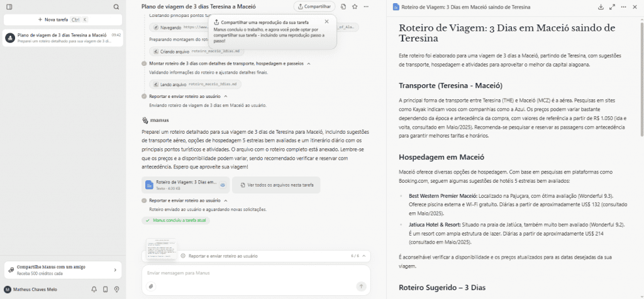Click the Transporte (Teresina - Maceió) heading
The height and width of the screenshot is (299, 644).
pos(451,85)
